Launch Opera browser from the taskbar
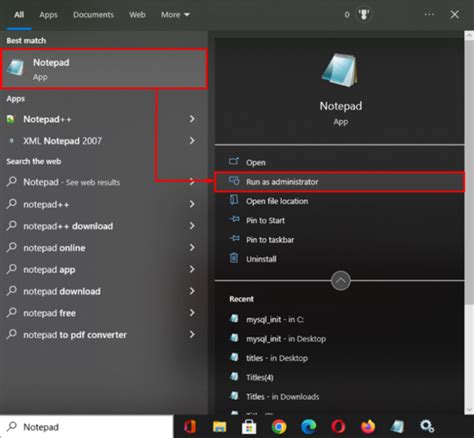474x438 pixels. pyautogui.click(x=338, y=427)
